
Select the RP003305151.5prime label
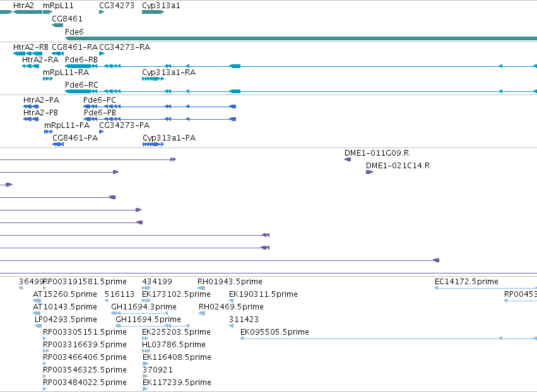click(x=85, y=332)
